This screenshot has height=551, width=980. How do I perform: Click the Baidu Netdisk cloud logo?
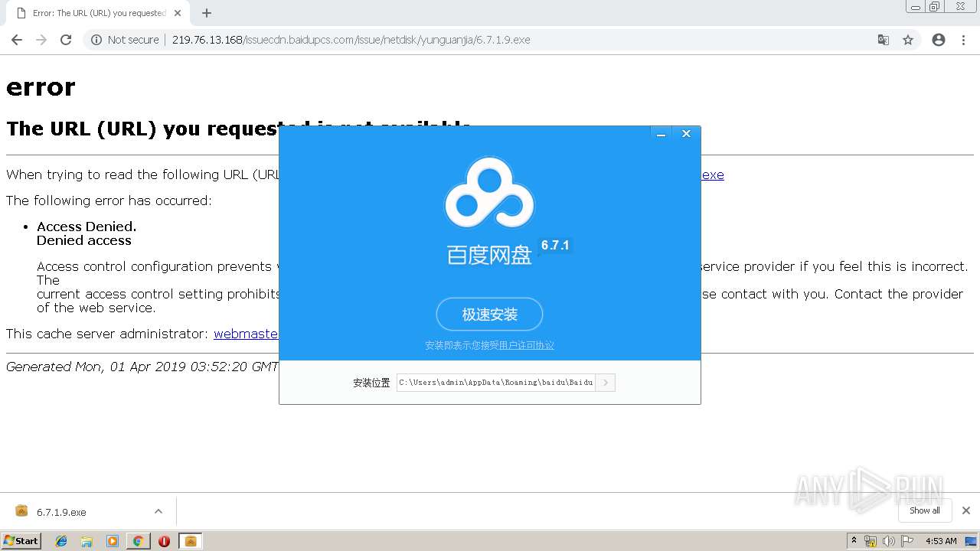[x=489, y=193]
